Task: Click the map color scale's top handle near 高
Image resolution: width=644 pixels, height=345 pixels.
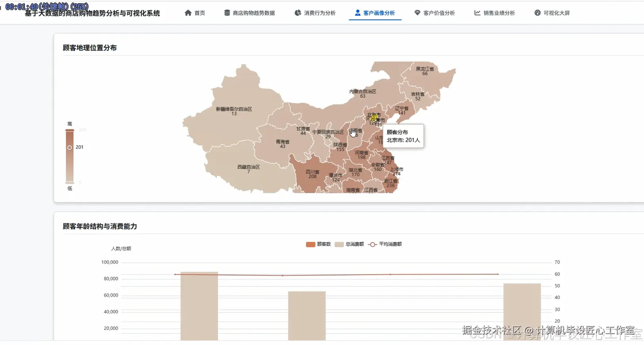Action: point(70,130)
